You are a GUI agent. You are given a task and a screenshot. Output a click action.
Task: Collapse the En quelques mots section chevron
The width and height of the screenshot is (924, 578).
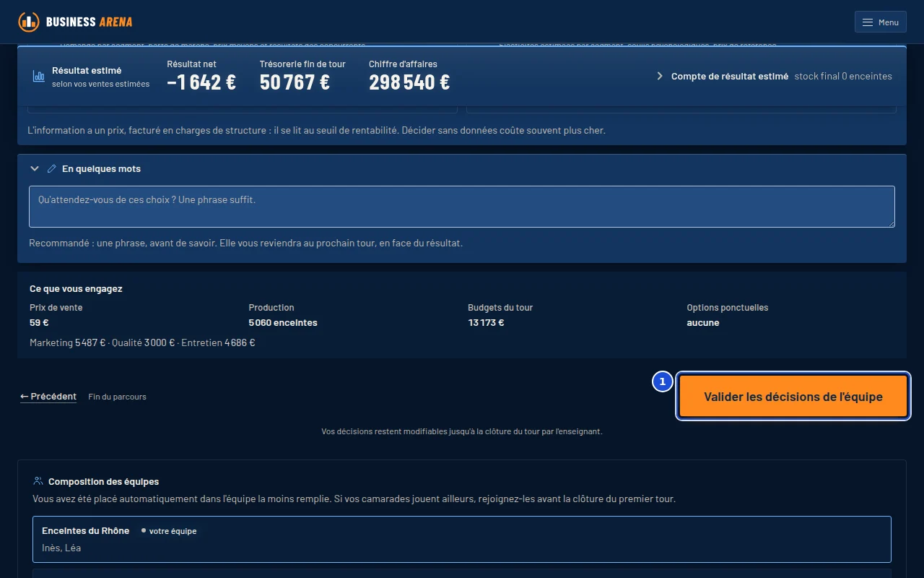point(35,168)
